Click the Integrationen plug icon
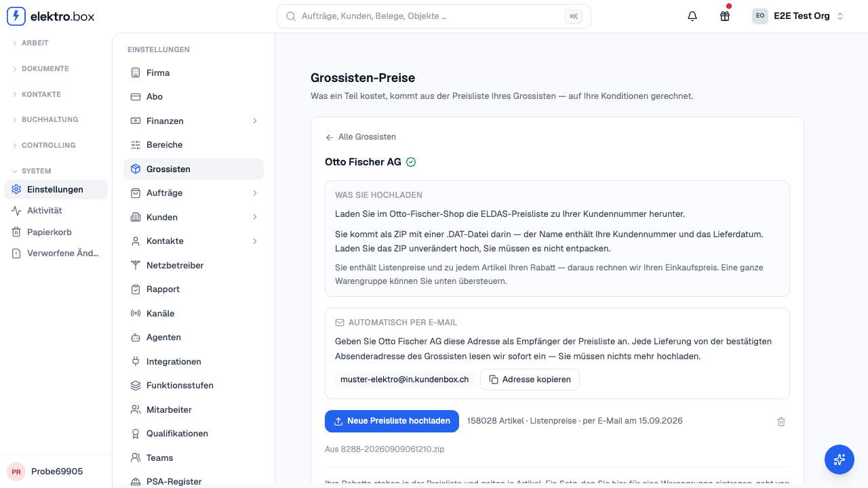Image resolution: width=868 pixels, height=488 pixels. click(135, 362)
